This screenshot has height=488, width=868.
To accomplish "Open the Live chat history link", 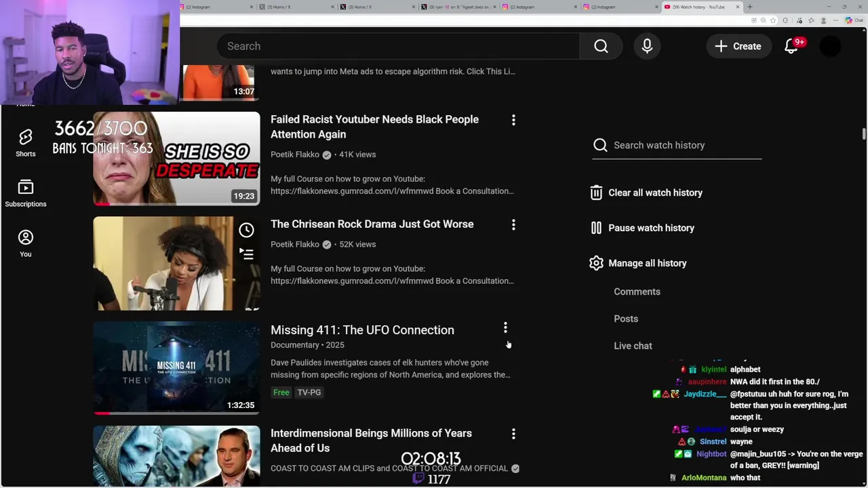I will tap(633, 346).
